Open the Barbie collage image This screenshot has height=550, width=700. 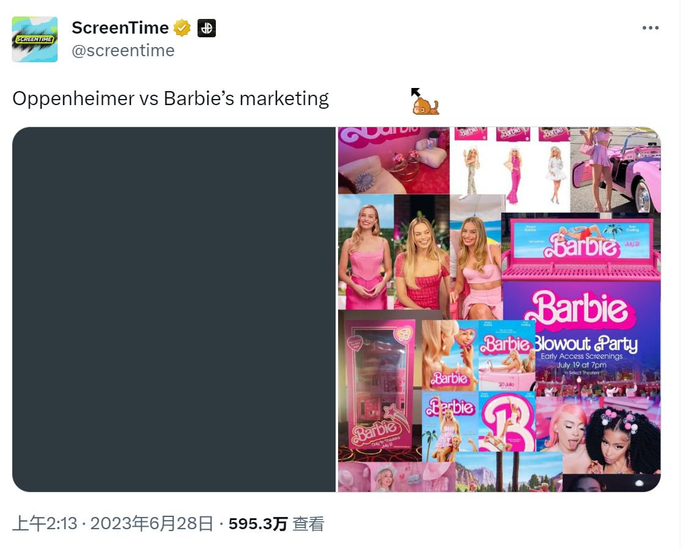click(x=499, y=309)
